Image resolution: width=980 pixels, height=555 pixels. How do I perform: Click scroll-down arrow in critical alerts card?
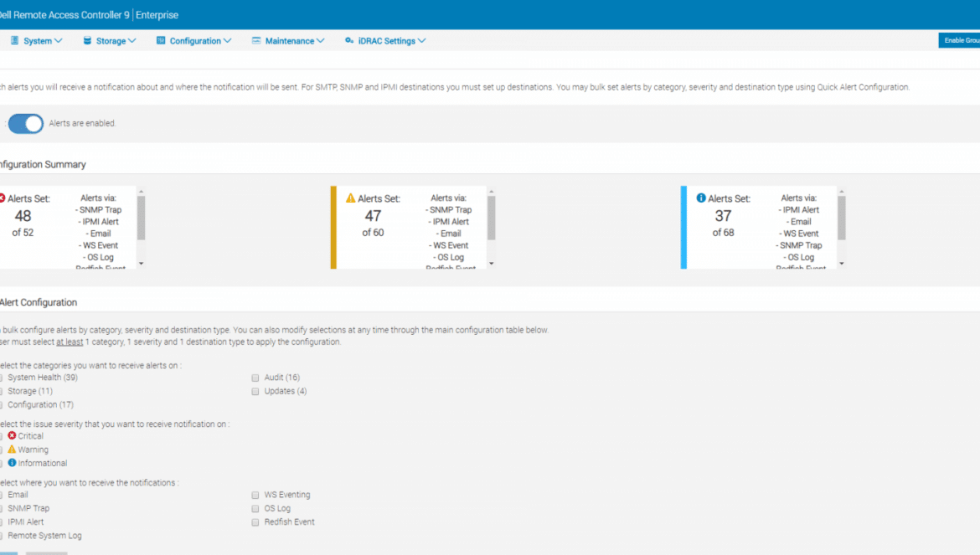(x=142, y=264)
